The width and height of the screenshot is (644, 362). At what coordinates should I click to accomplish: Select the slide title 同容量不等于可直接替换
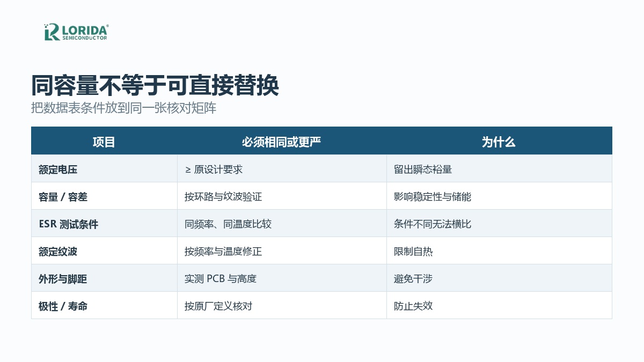(x=155, y=85)
